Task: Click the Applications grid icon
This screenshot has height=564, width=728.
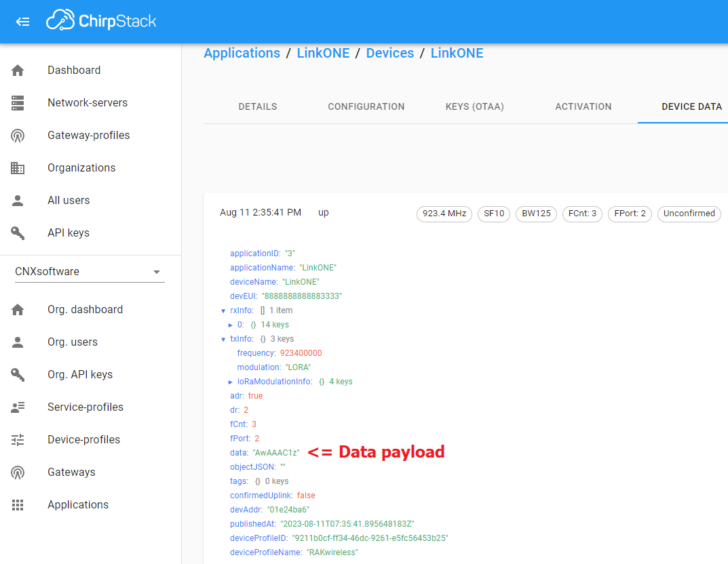Action: coord(18,504)
